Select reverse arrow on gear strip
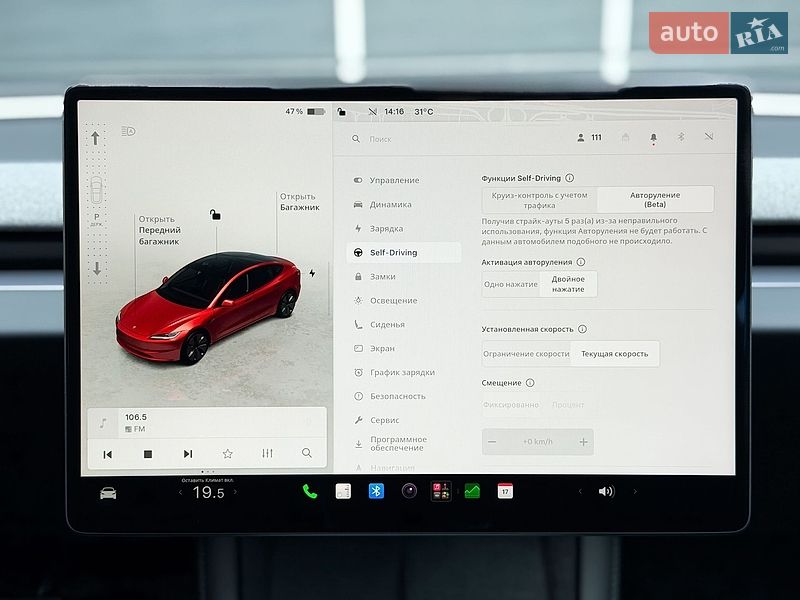Screen dimensions: 800x600 click(97, 268)
